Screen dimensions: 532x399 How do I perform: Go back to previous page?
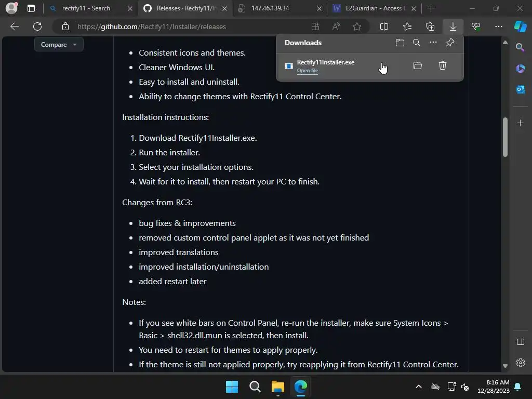[x=15, y=26]
